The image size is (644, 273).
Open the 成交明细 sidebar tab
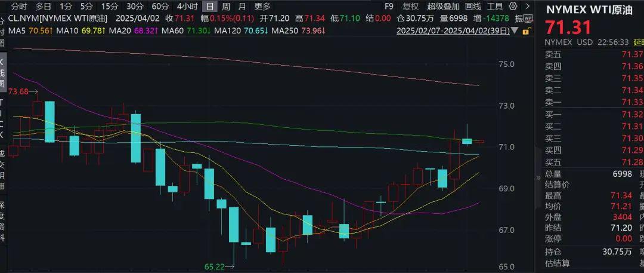2,170
